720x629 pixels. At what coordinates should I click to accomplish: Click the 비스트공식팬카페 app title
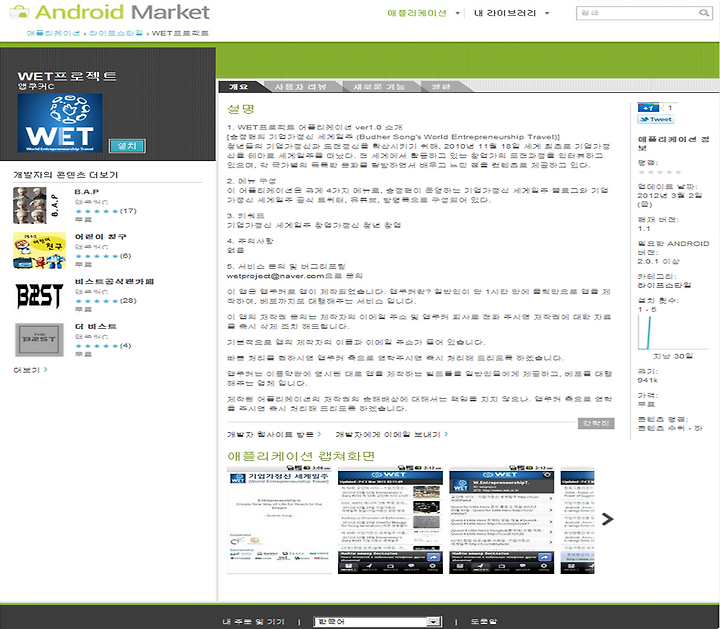[114, 282]
